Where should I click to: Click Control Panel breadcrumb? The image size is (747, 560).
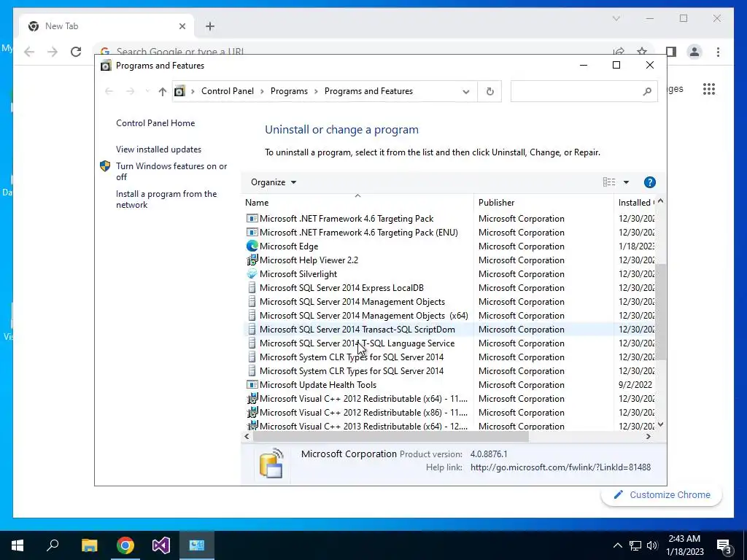tap(228, 91)
